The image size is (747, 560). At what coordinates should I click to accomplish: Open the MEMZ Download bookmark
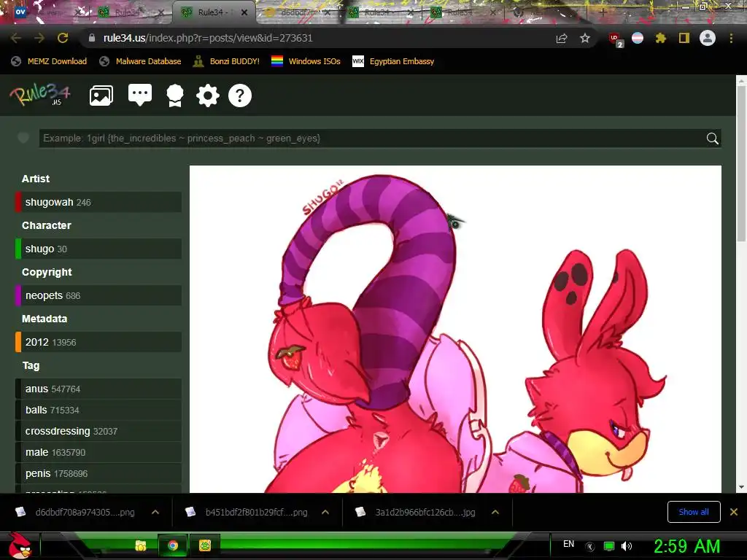[49, 61]
